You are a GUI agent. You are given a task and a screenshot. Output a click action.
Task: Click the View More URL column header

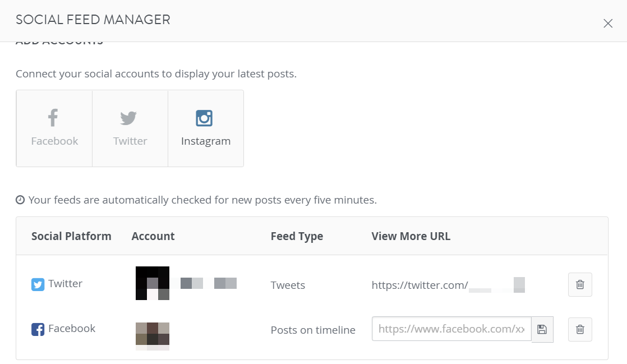click(x=411, y=236)
